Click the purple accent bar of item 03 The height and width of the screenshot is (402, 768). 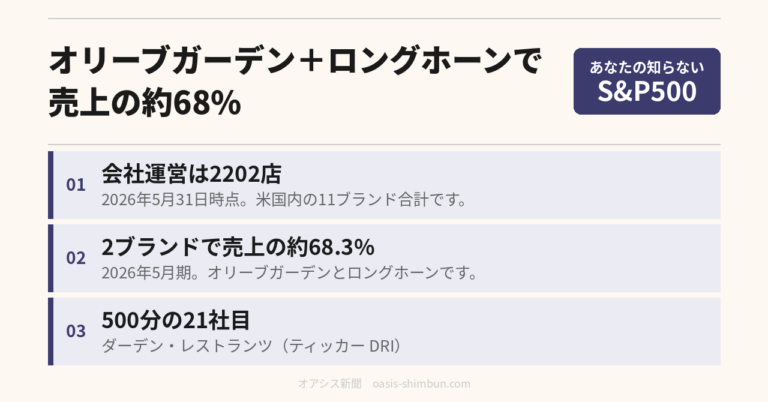pos(50,331)
